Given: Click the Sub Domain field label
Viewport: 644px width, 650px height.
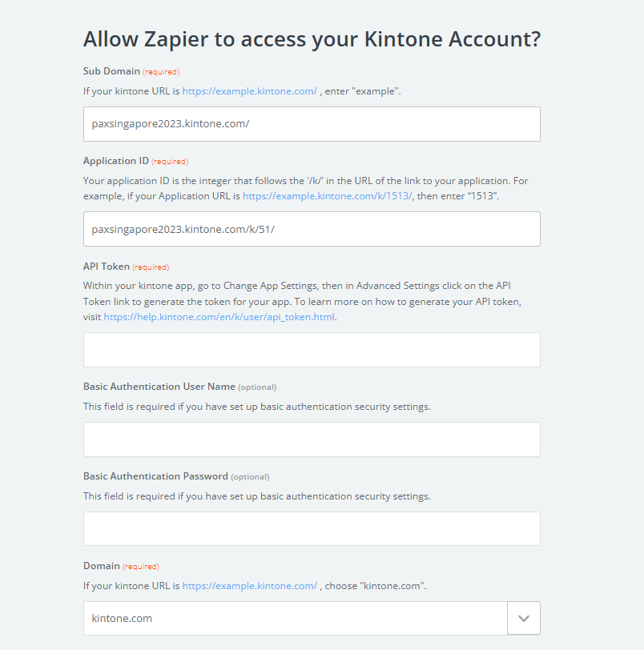Looking at the screenshot, I should click(111, 71).
